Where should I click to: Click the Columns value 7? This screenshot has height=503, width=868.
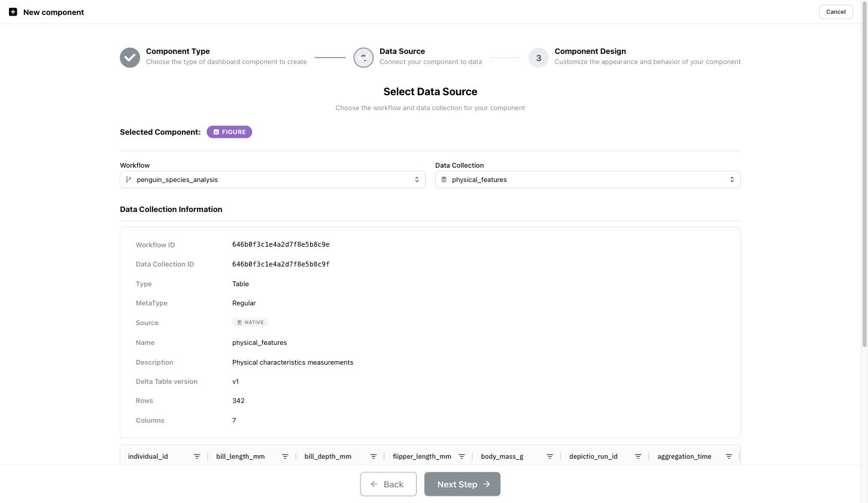234,420
